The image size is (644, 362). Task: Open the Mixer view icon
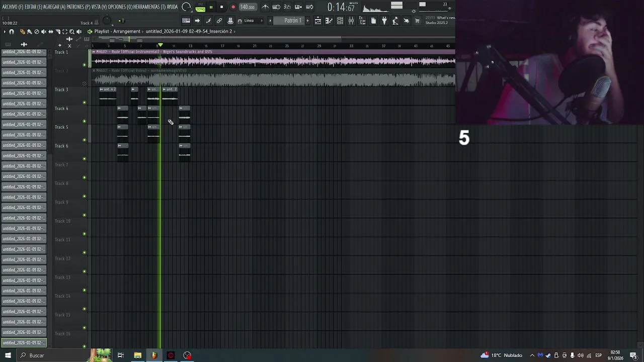click(x=351, y=21)
